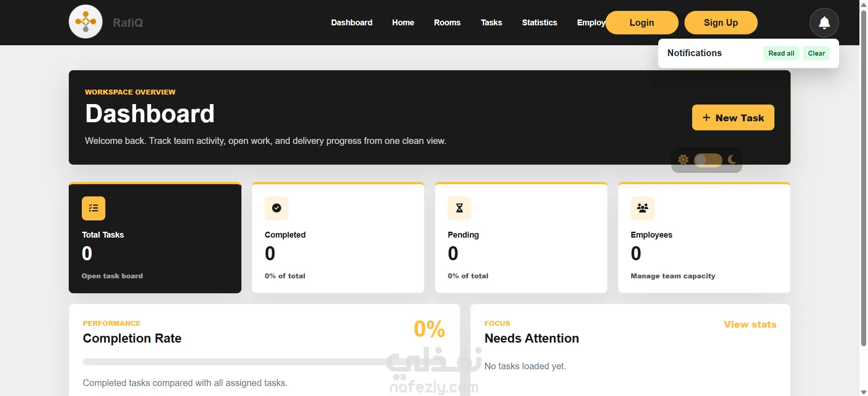Click the WORKSPACE OVERVIEW label

pos(130,92)
